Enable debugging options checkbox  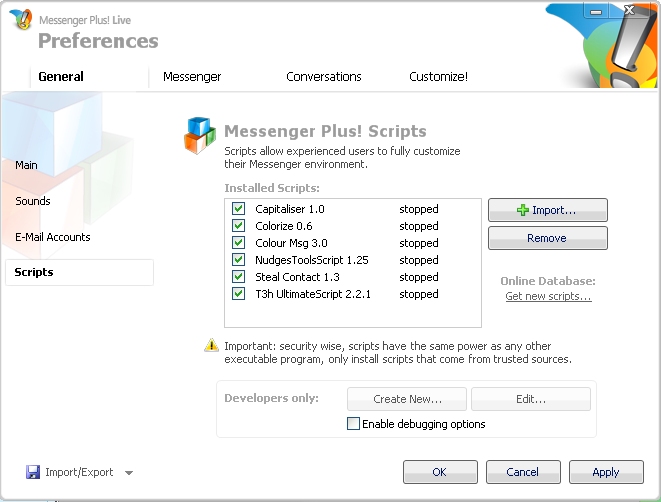[x=353, y=424]
